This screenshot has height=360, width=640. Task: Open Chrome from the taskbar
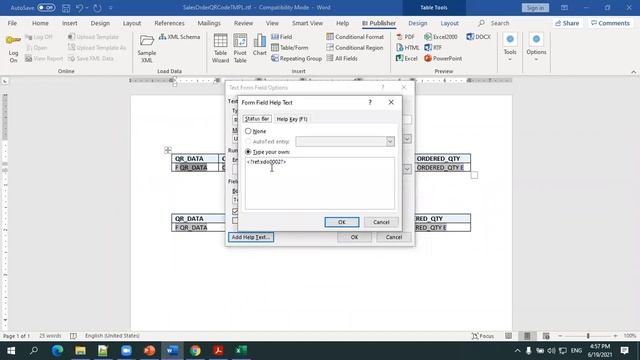(x=195, y=351)
